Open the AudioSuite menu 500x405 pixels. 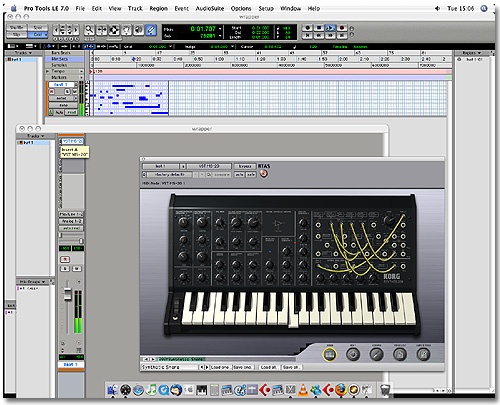pos(210,9)
